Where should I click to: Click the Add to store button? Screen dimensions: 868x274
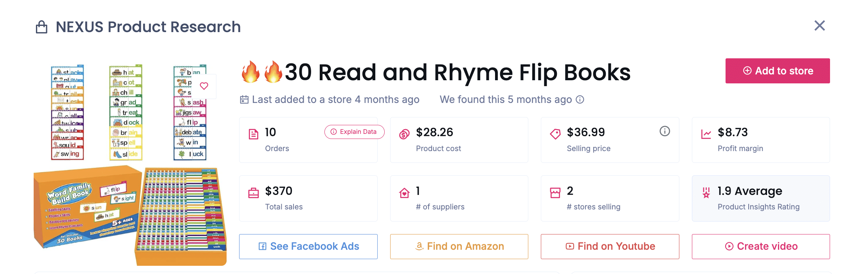pos(778,71)
